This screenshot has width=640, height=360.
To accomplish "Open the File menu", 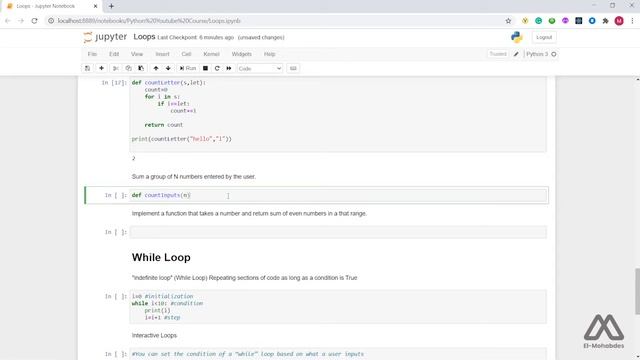I will click(x=92, y=54).
